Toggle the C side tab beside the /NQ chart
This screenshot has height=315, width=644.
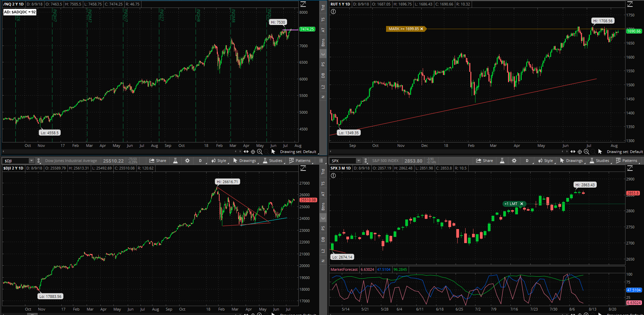click(323, 54)
